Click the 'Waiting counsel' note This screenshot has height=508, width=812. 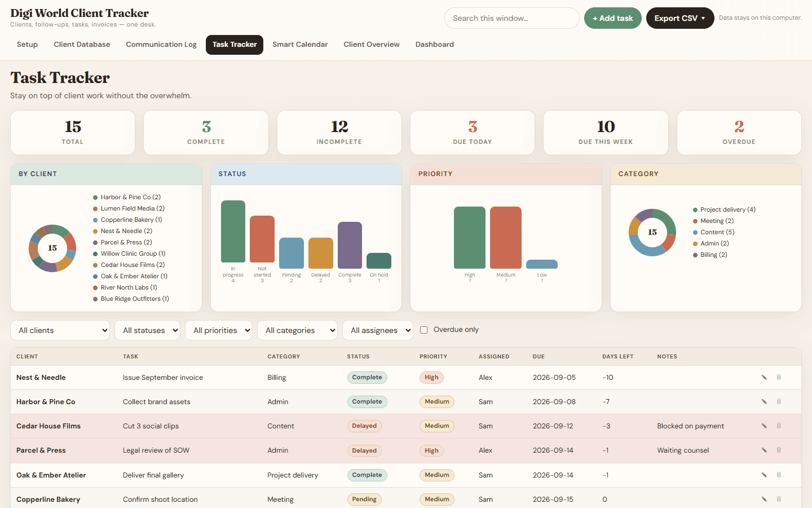coord(683,450)
